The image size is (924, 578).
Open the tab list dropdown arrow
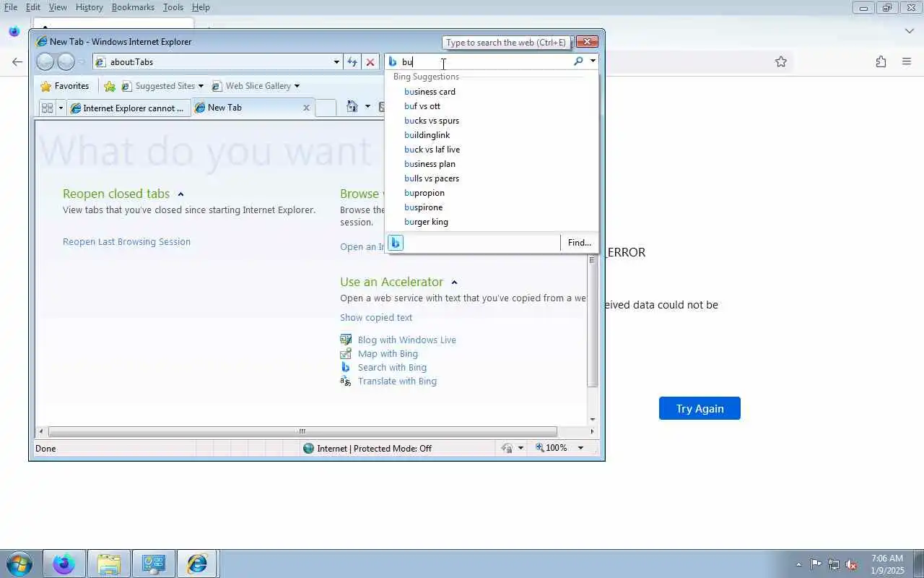click(x=61, y=108)
